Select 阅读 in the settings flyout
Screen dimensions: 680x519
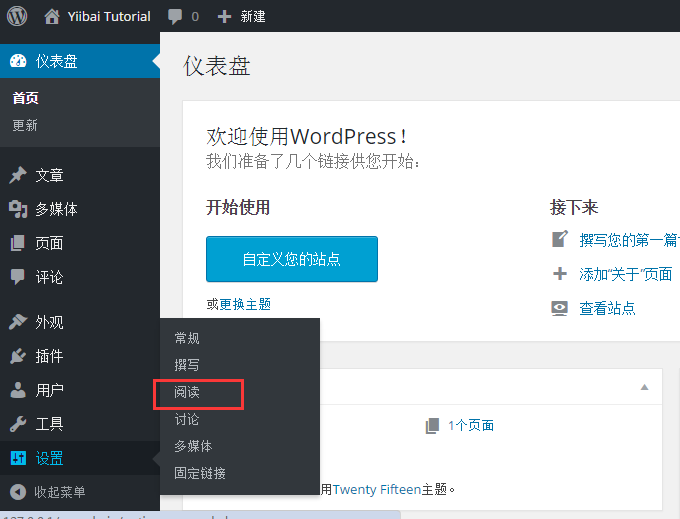[x=187, y=392]
